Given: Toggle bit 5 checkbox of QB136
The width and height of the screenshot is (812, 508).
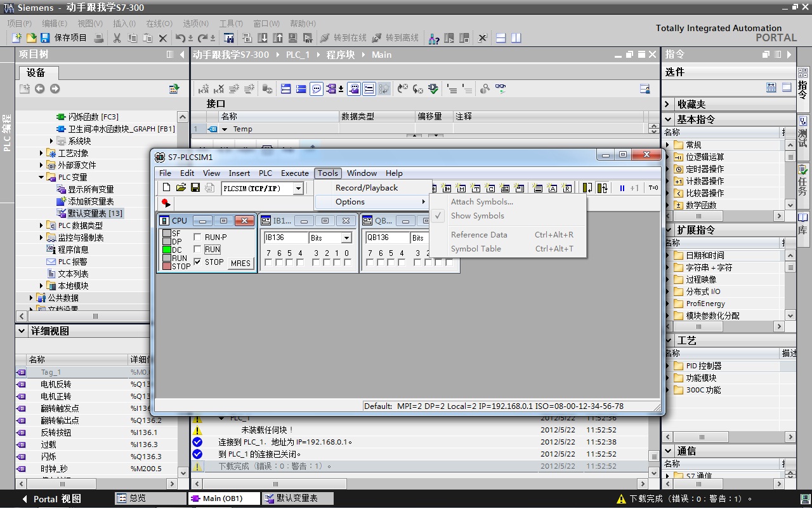Looking at the screenshot, I should coord(391,262).
